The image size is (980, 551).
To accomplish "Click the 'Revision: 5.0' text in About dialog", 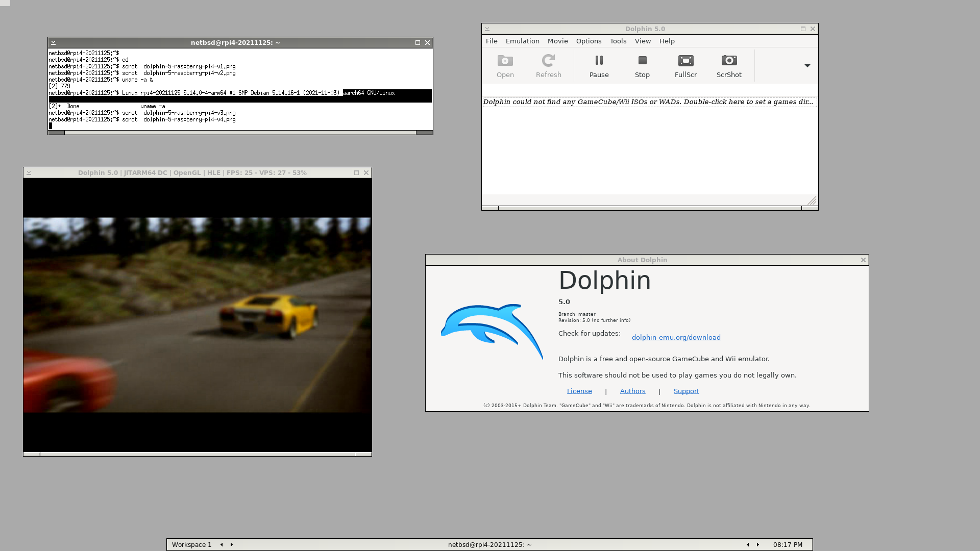I will (x=594, y=320).
